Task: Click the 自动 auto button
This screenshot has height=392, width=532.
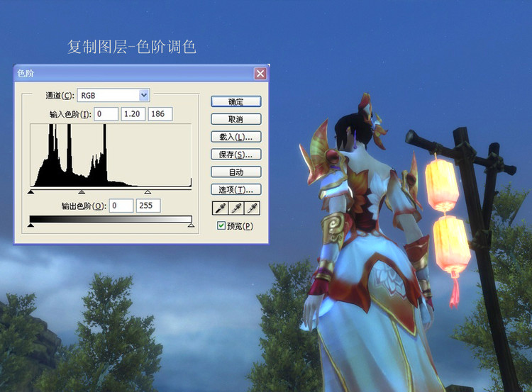Action: pos(235,172)
